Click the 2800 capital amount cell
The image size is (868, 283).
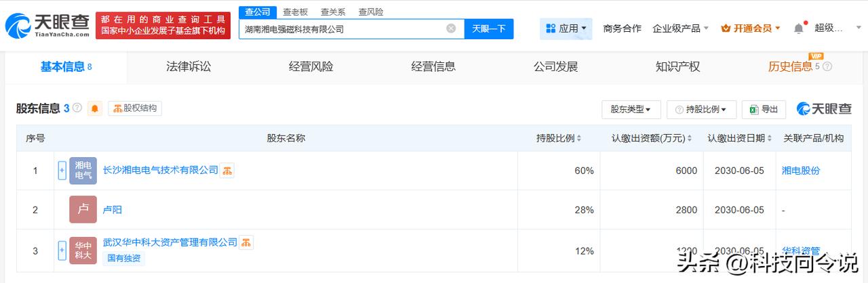(x=651, y=210)
